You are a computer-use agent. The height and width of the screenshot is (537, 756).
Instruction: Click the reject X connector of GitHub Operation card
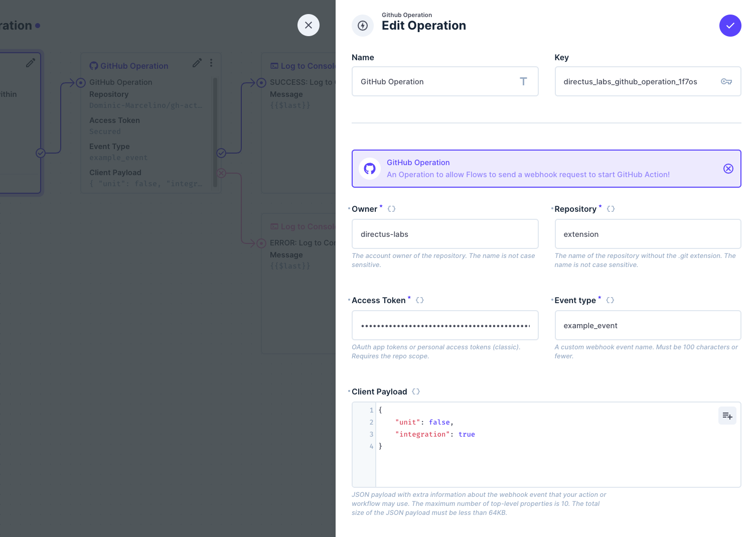(x=221, y=173)
